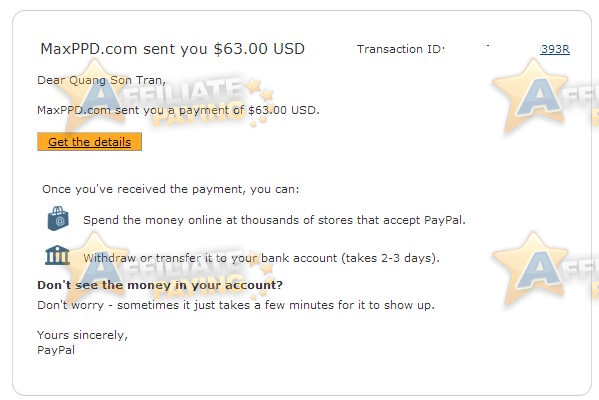Screen dimensions: 599x400
Task: Click the bold Don't see the money heading
Action: click(160, 285)
